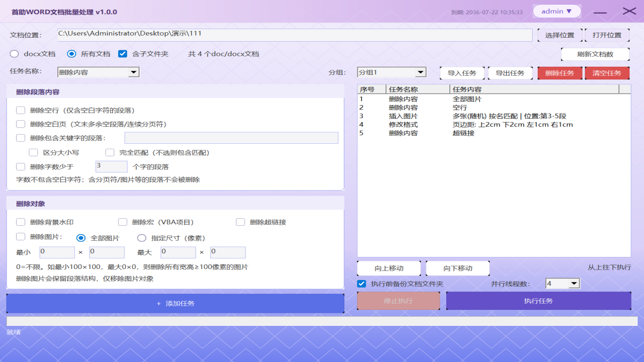Screen dimensions: 644x362
Task: Enable 删除空白页 checkbox
Action: (x=21, y=124)
